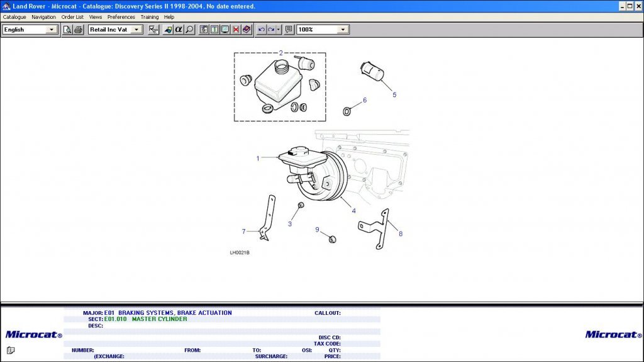Click the Land Rover icon in the title bar
The height and width of the screenshot is (362, 644).
6,6
